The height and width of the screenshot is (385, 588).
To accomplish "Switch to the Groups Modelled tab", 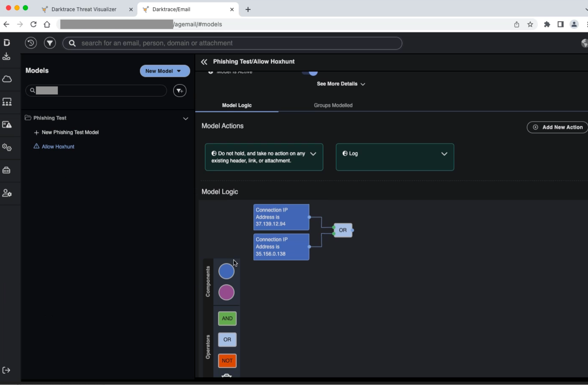I will [333, 105].
